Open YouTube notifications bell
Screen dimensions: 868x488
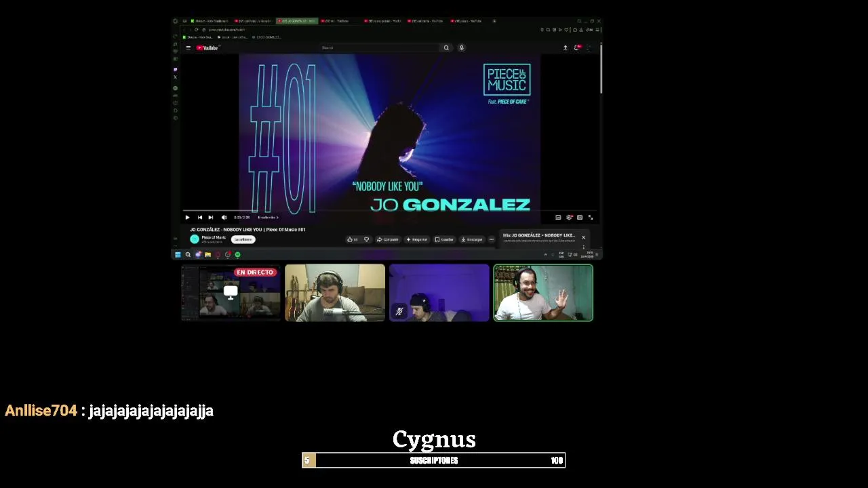tap(577, 47)
